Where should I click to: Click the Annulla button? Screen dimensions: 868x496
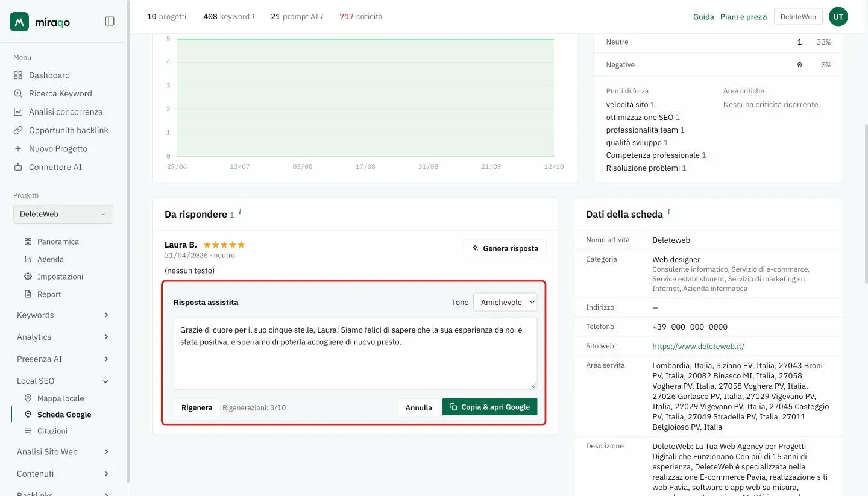click(x=419, y=407)
